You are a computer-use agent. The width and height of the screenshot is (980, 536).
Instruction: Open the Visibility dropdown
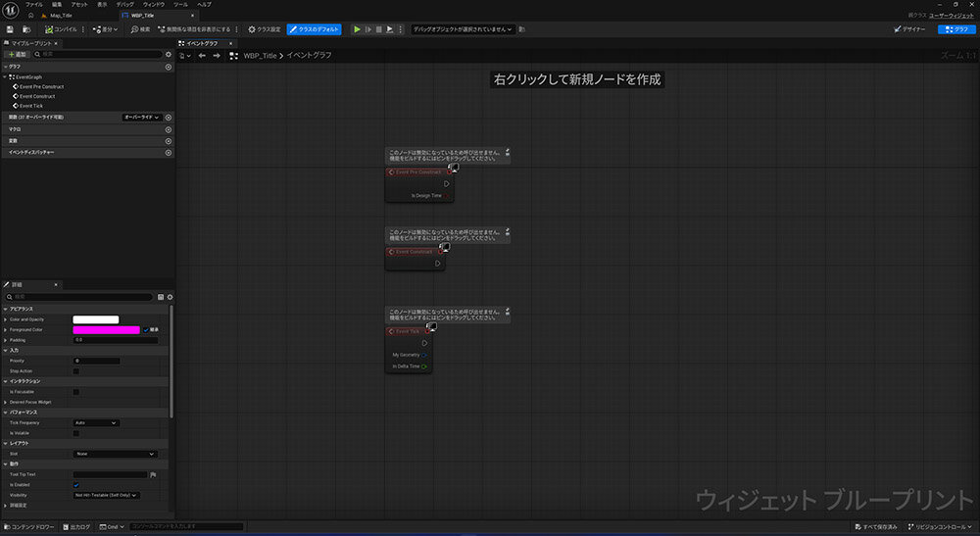107,496
